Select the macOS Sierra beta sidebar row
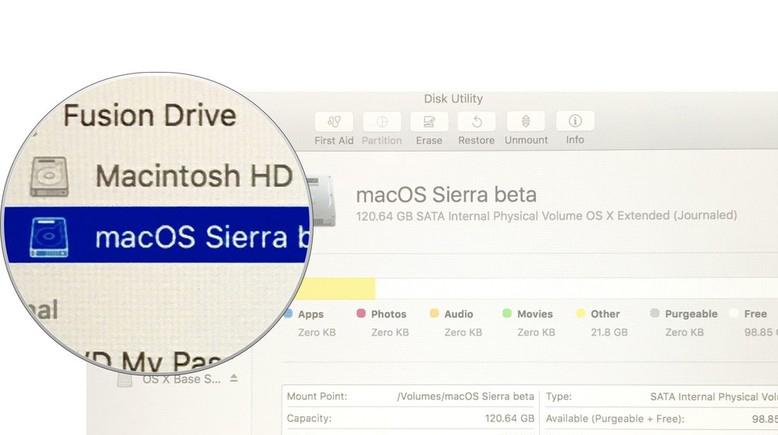 (156, 235)
